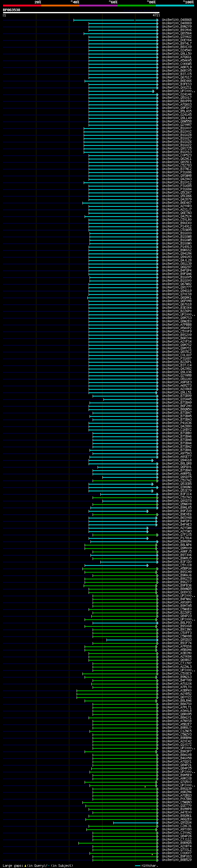Screen dimensions: 197x868
Task: View hit UniRef100_A5AKA5
Action: pos(176,60)
